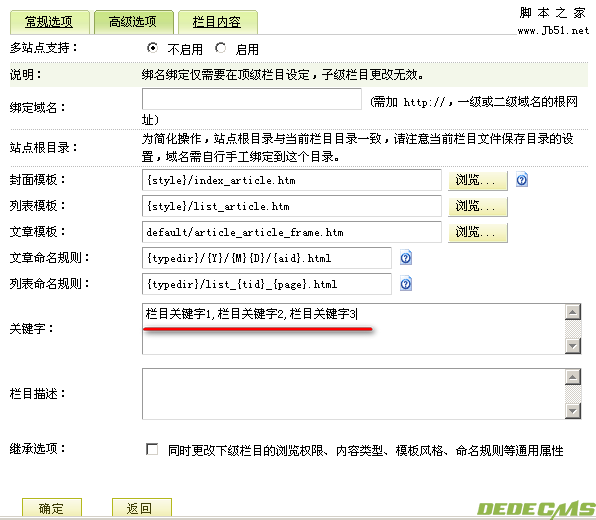The width and height of the screenshot is (596, 520).
Task: Click 浏览 button for 封面模板
Action: point(477,180)
